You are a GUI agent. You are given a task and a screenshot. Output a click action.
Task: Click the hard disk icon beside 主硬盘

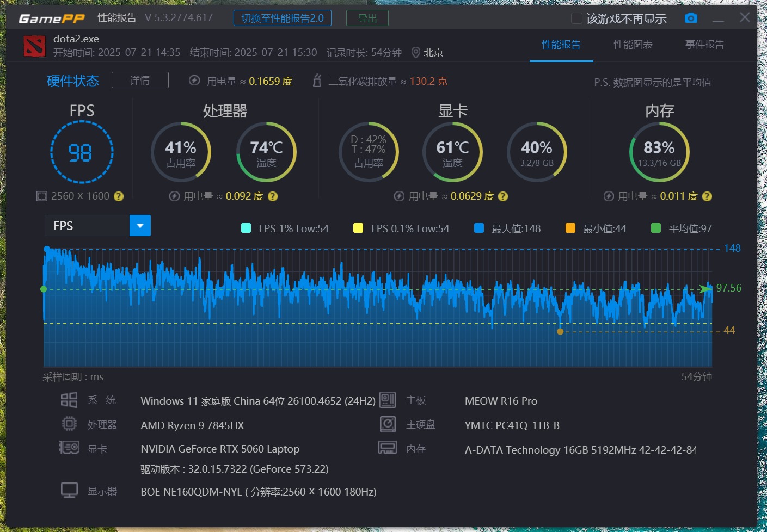pos(388,424)
